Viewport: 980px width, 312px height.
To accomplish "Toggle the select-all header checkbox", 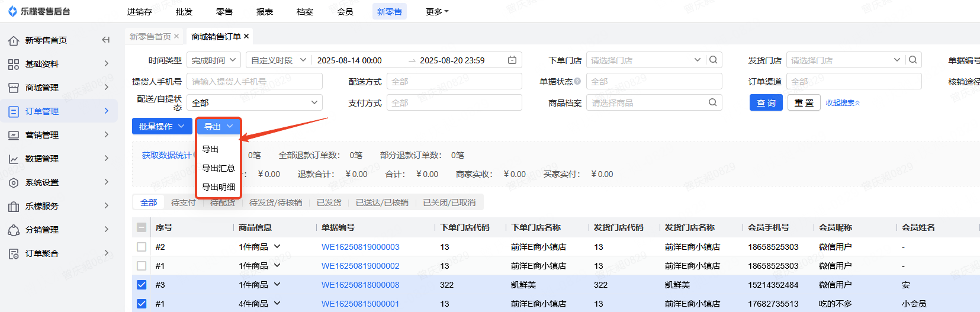I will (x=142, y=227).
